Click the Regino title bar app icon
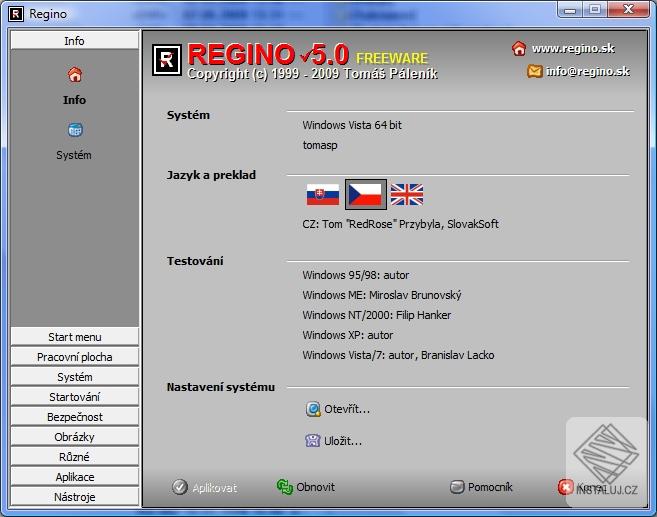This screenshot has width=657, height=517. click(16, 14)
